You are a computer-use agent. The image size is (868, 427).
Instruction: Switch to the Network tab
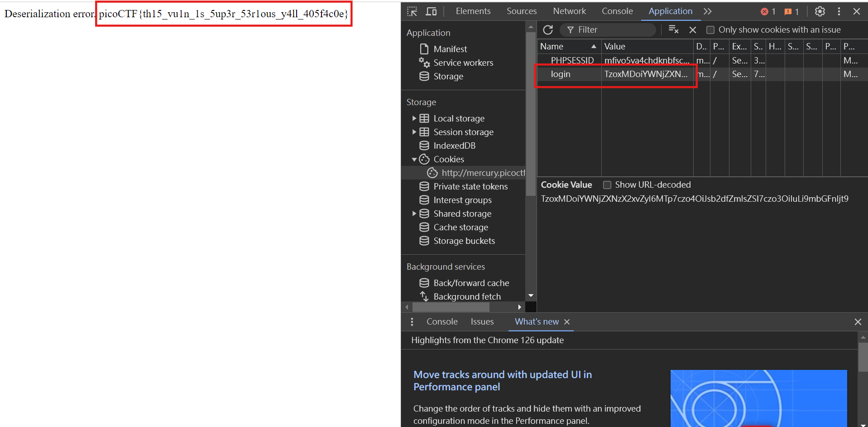coord(570,11)
